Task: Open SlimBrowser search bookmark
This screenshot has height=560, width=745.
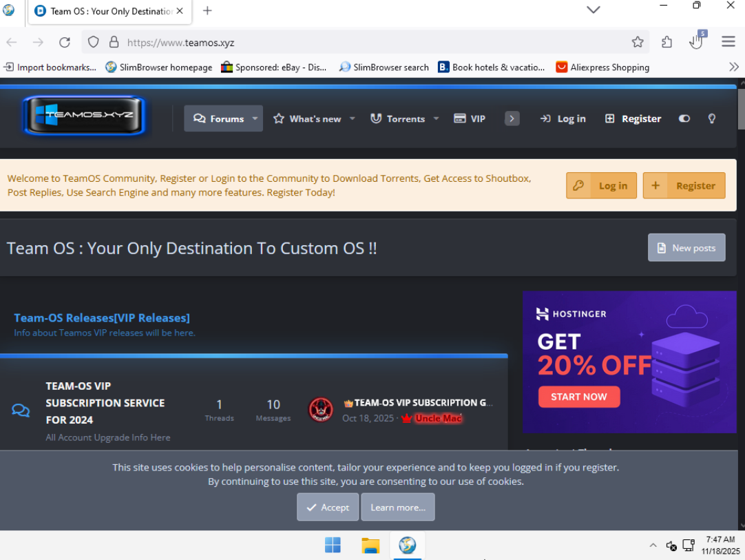Action: tap(384, 67)
